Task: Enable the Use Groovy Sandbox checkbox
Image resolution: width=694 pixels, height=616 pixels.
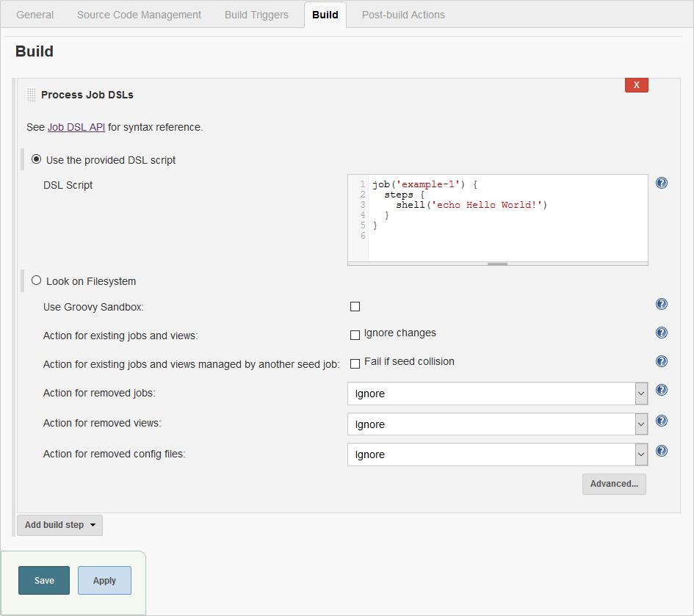Action: point(355,306)
